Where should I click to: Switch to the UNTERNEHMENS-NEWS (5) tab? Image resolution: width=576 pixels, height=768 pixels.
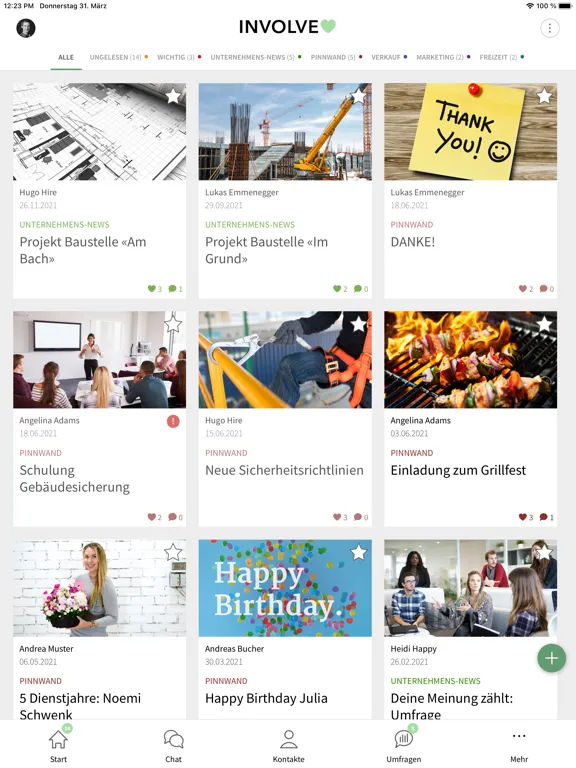253,57
